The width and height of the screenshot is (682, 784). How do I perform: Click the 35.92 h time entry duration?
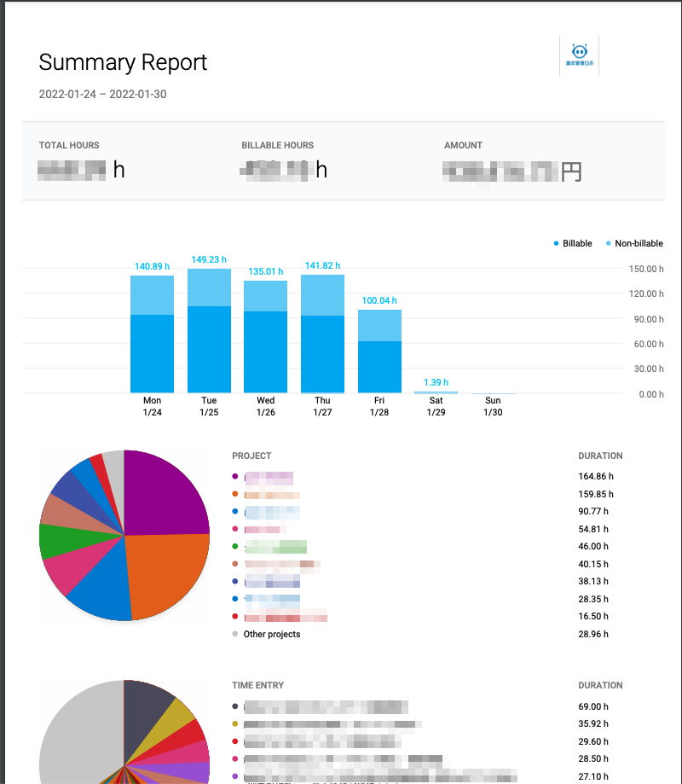593,724
